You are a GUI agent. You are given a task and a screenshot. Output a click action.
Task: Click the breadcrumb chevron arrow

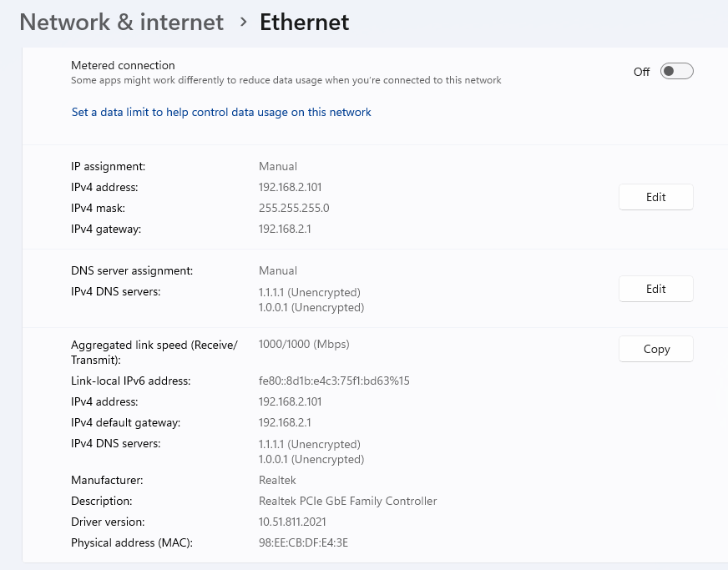pyautogui.click(x=243, y=23)
